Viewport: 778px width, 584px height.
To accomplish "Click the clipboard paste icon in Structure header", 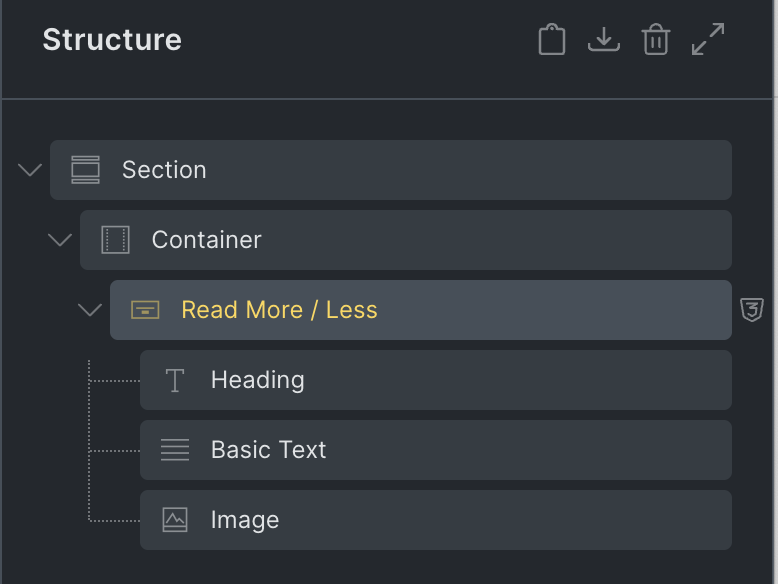I will click(552, 40).
